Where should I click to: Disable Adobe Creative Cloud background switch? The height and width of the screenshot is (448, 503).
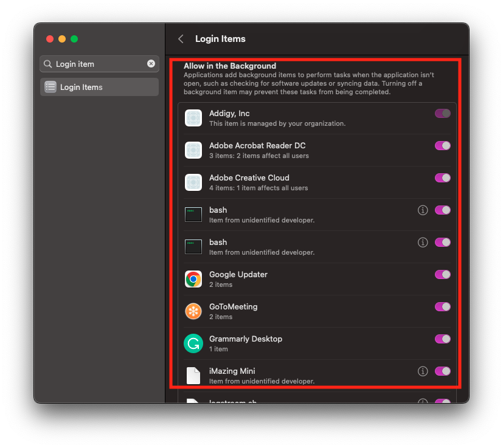click(443, 178)
